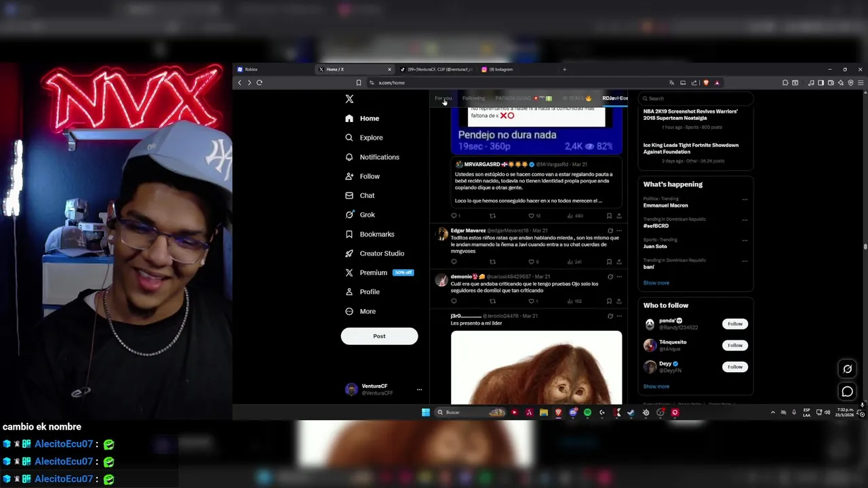Open Chat in the sidebar
Image resolution: width=868 pixels, height=488 pixels.
tap(360, 195)
